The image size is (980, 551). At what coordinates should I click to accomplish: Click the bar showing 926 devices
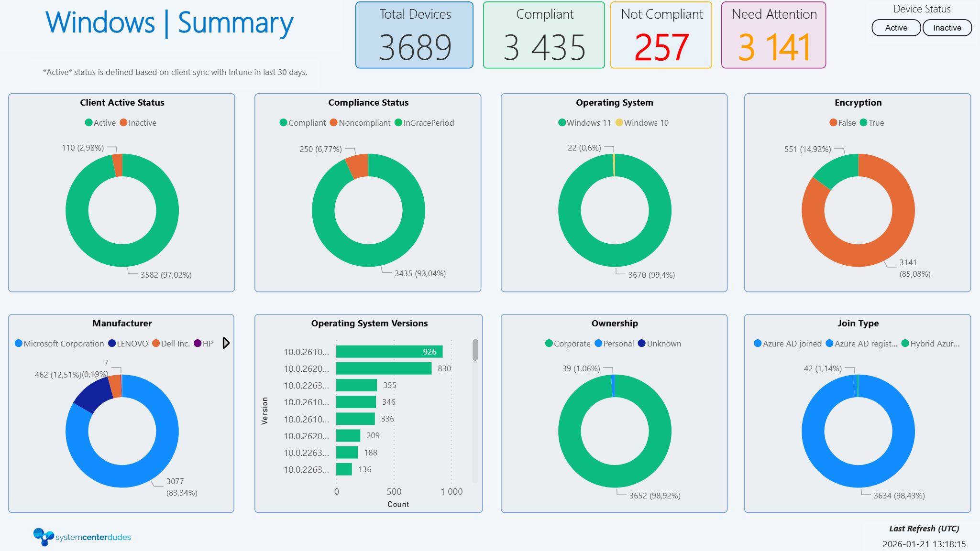(x=387, y=351)
